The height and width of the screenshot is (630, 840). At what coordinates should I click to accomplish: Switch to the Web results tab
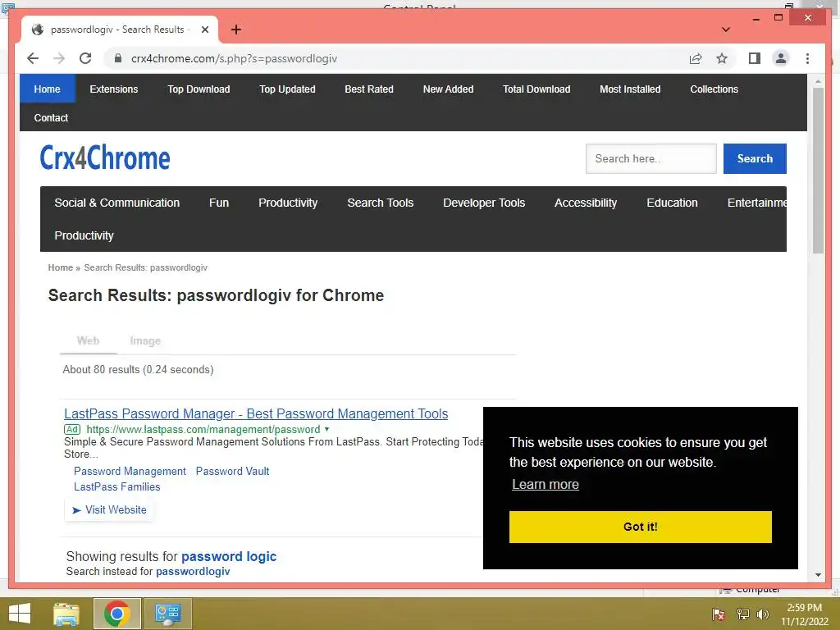click(x=89, y=340)
